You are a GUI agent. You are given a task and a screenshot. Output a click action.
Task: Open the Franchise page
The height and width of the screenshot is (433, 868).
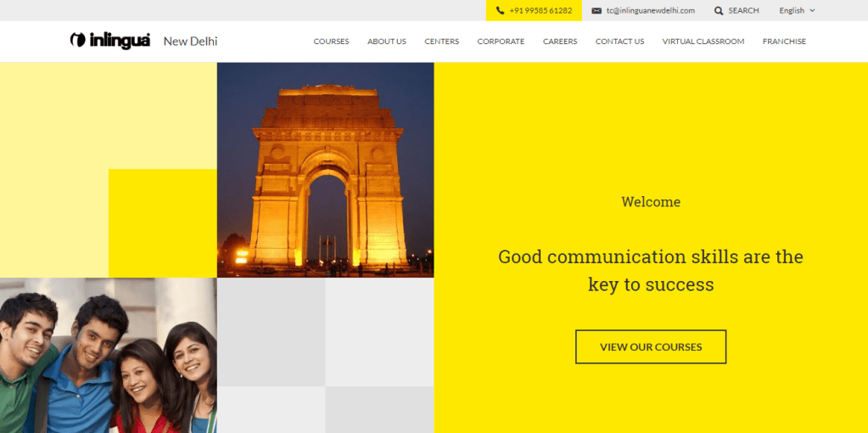784,42
